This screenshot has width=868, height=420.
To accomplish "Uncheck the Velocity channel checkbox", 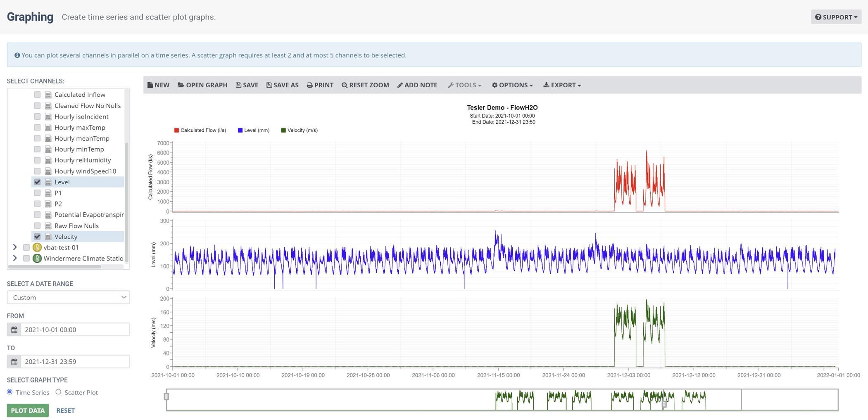I will tap(37, 237).
